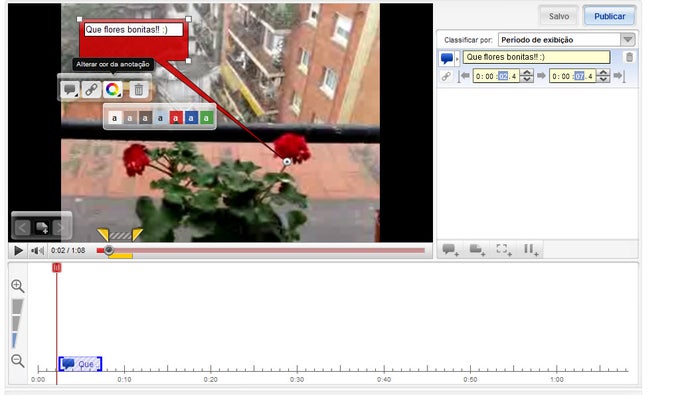Click the 0:30 mark on timeline ruler
This screenshot has height=395, width=680.
(297, 379)
